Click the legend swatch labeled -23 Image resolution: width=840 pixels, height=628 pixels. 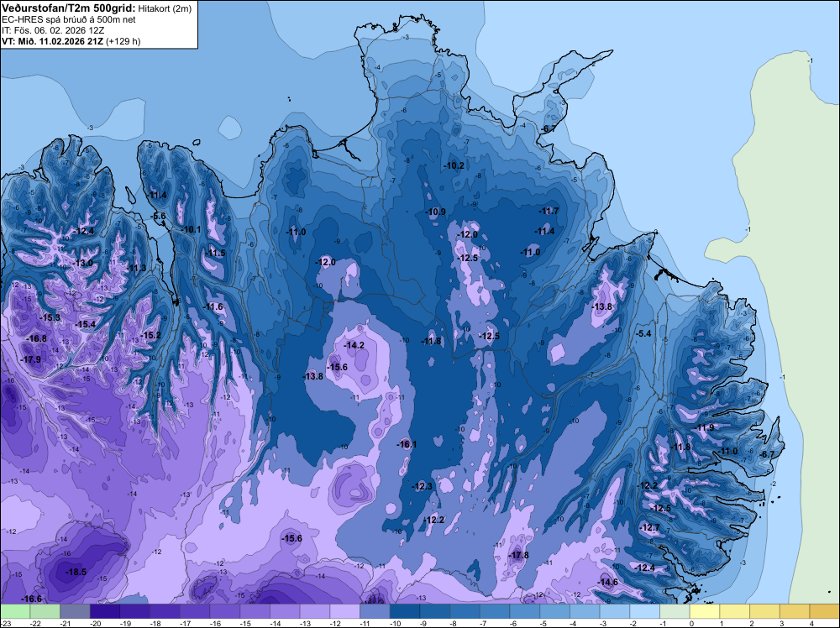[15, 611]
